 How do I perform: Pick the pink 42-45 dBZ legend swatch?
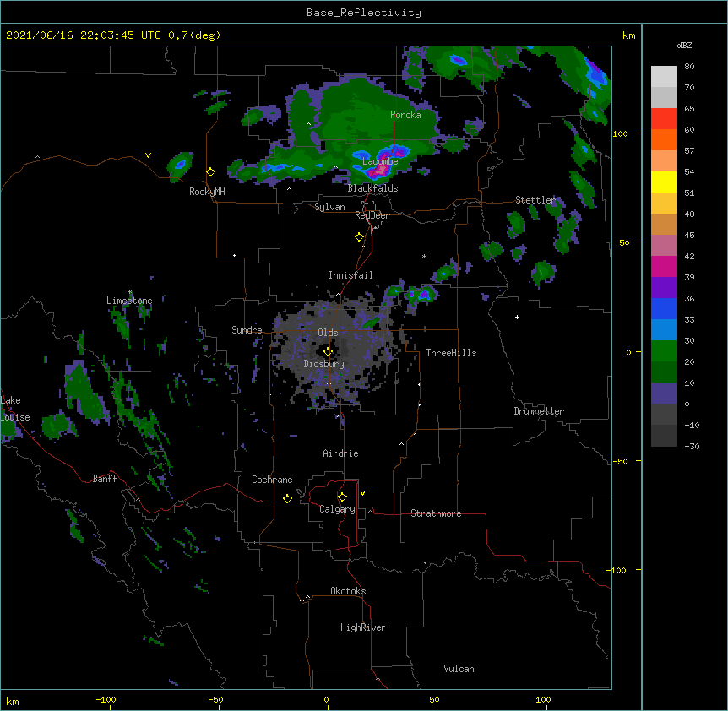coord(664,245)
